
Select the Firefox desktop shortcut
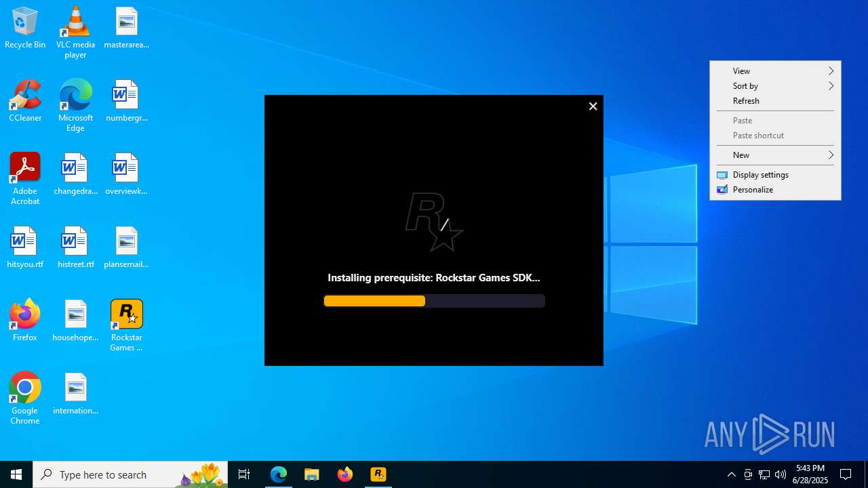click(25, 321)
